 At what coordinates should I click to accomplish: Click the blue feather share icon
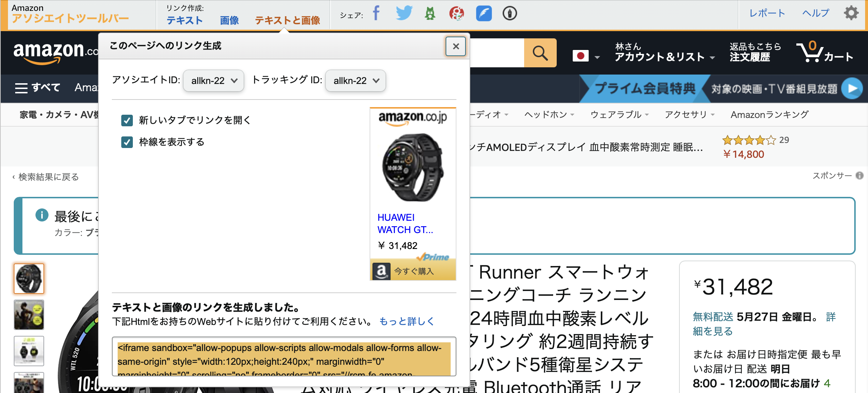point(484,13)
